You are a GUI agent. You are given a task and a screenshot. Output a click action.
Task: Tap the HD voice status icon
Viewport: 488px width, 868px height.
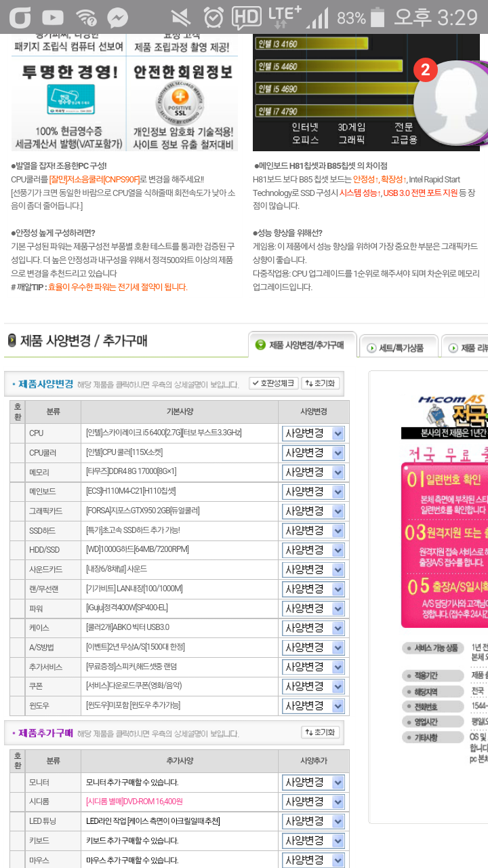pyautogui.click(x=247, y=17)
